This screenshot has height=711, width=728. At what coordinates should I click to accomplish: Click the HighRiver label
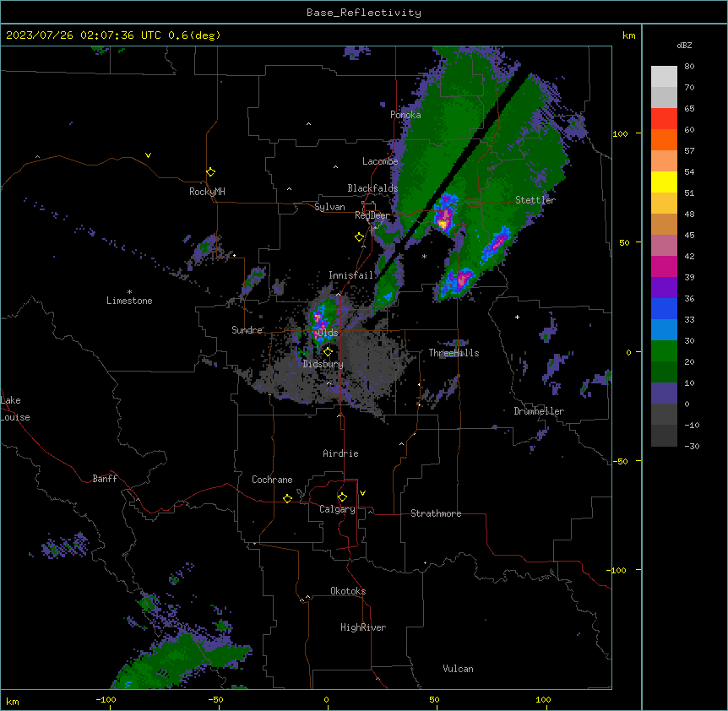(x=363, y=627)
